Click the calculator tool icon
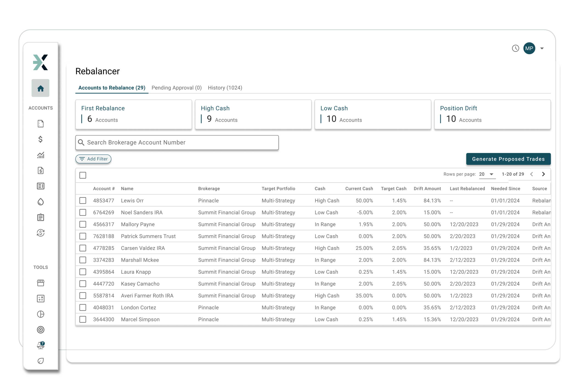 click(x=40, y=298)
